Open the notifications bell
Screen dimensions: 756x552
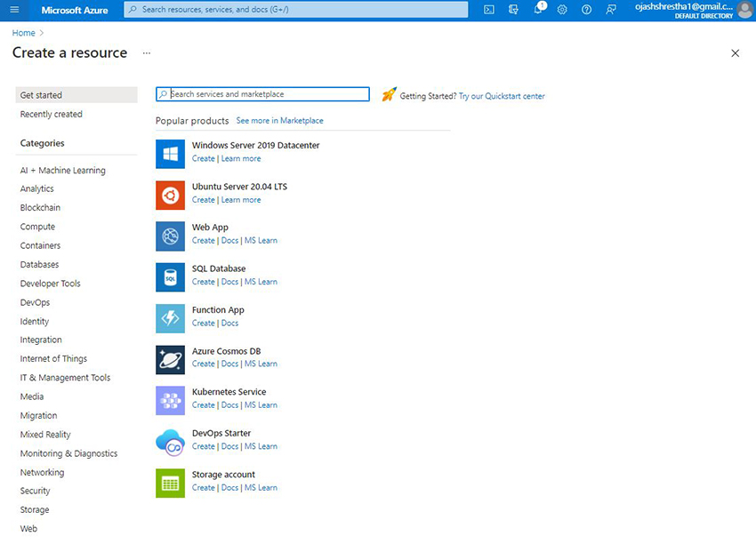click(x=539, y=9)
